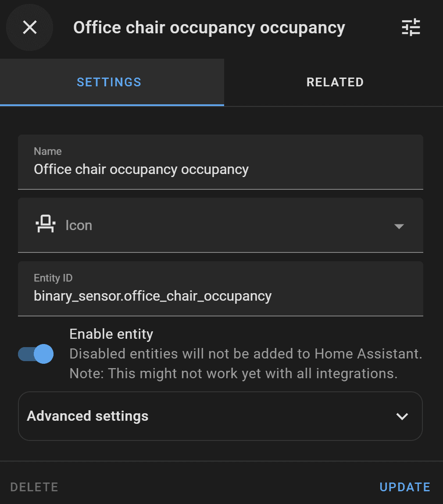Click UPDATE to save changes

(404, 486)
